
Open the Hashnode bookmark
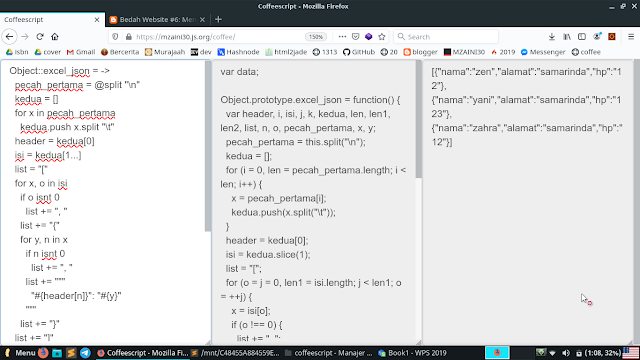238,52
